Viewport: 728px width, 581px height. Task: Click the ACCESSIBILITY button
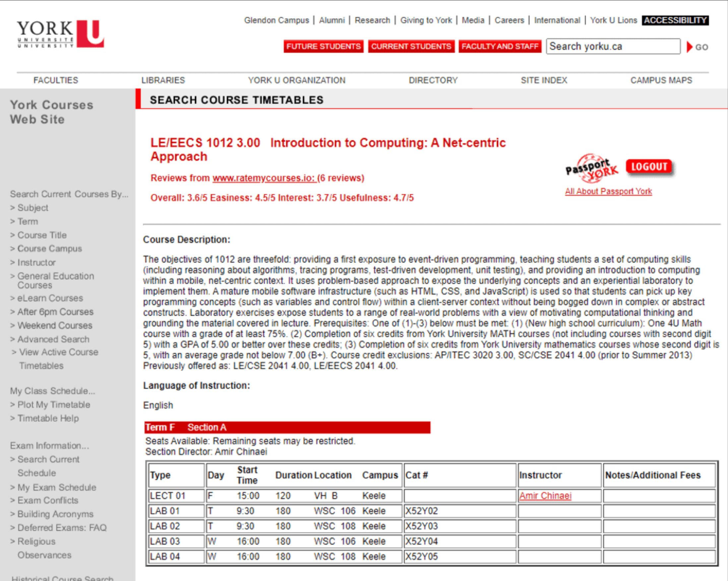tap(675, 20)
